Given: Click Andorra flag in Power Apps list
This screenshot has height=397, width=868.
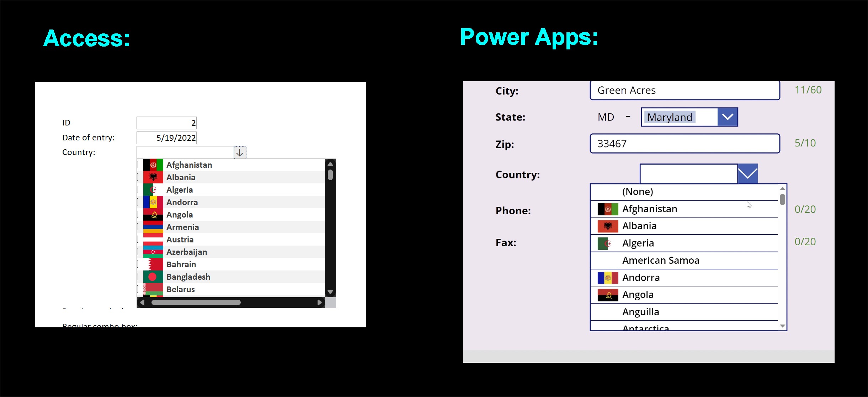Looking at the screenshot, I should click(608, 278).
